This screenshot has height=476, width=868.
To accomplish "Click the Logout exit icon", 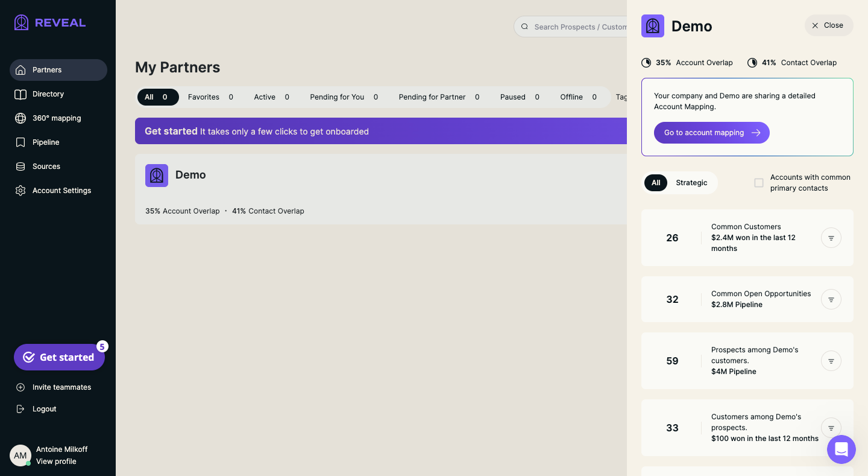I will tap(20, 409).
